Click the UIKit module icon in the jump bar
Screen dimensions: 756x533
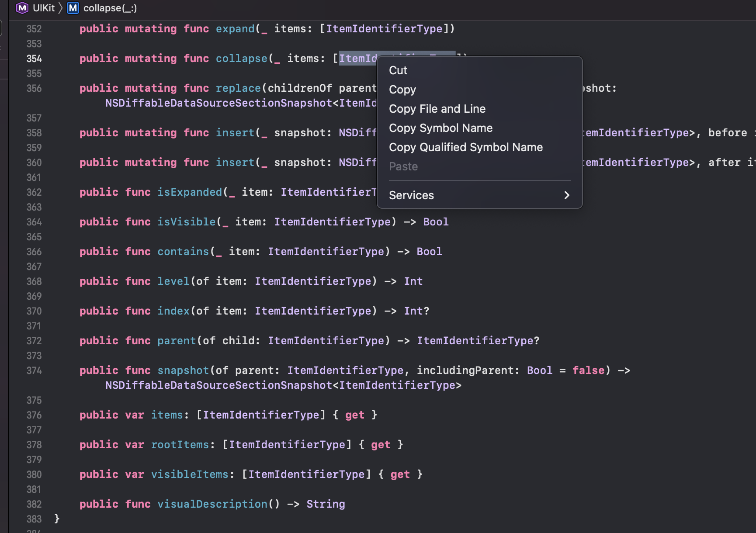tap(21, 8)
